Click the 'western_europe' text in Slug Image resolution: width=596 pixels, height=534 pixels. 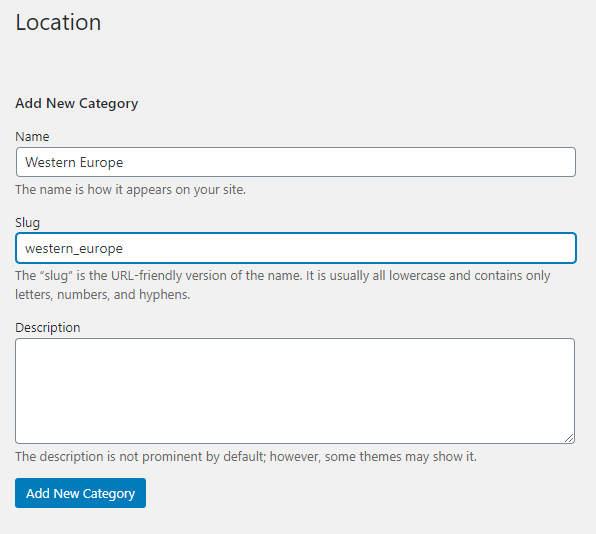74,249
